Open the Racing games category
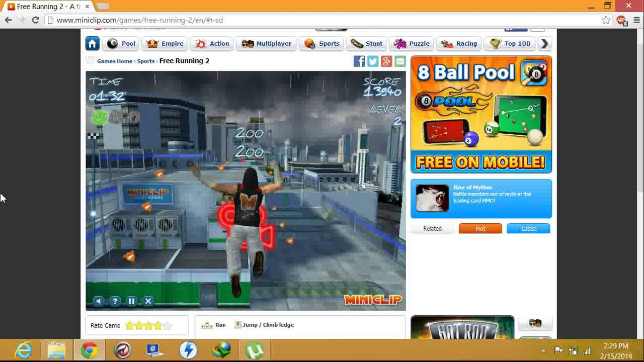644x362 pixels. (459, 44)
